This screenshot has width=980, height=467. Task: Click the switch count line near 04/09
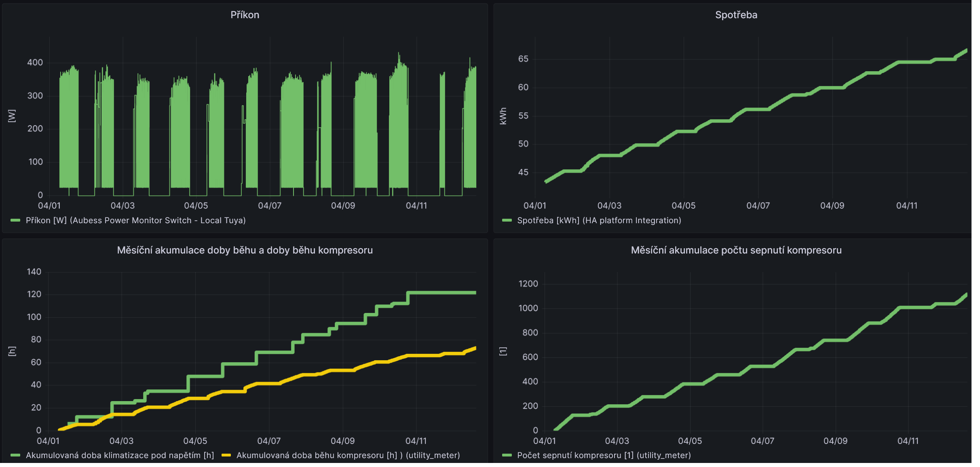(x=835, y=340)
